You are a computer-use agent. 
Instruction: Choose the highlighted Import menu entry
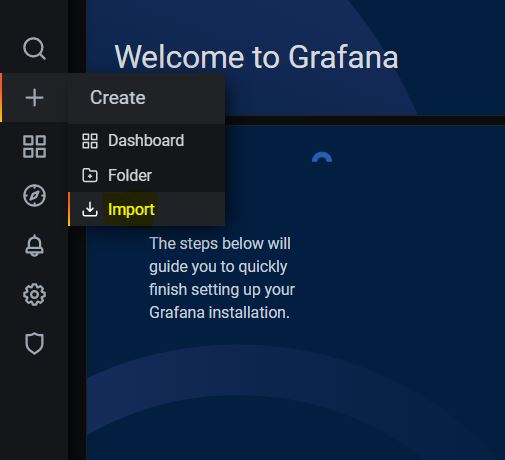147,209
